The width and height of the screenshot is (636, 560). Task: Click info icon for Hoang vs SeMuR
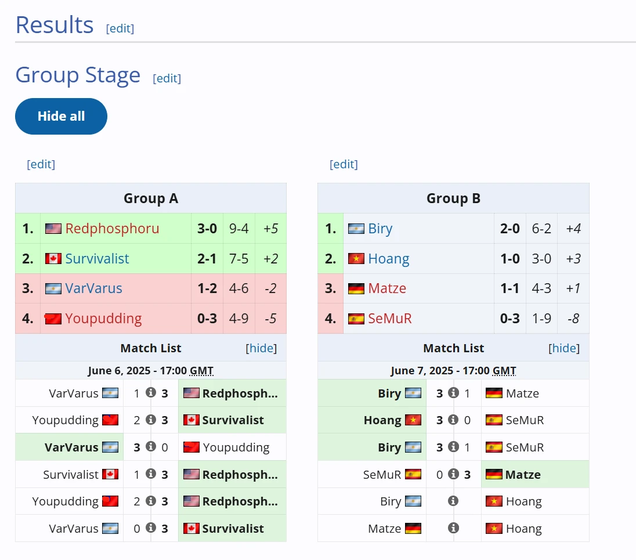click(453, 420)
